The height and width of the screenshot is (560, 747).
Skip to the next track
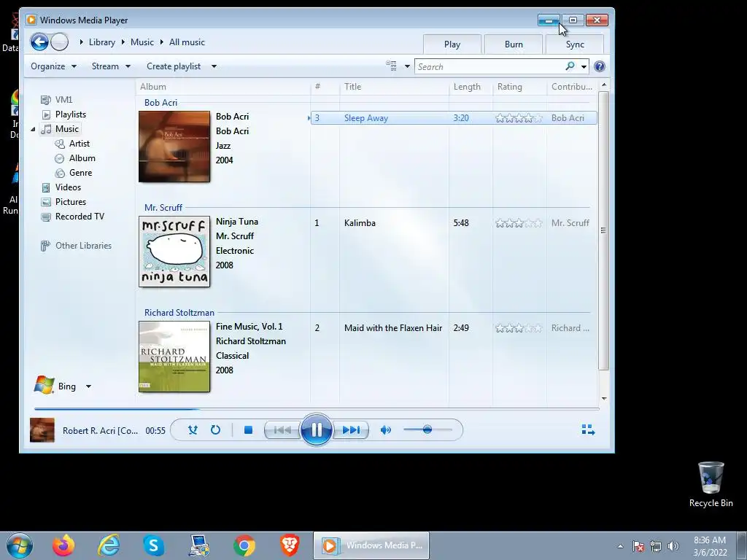pos(351,430)
